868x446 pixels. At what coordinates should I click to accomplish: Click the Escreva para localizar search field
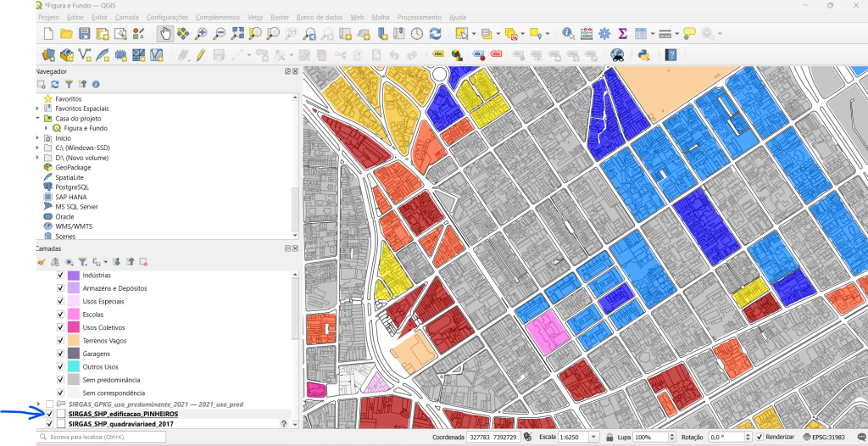102,438
